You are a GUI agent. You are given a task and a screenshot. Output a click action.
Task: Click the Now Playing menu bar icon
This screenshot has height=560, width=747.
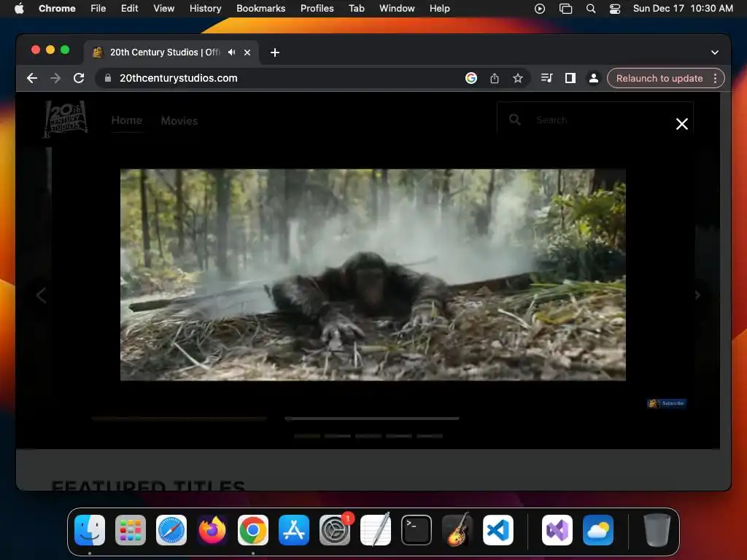click(x=540, y=9)
